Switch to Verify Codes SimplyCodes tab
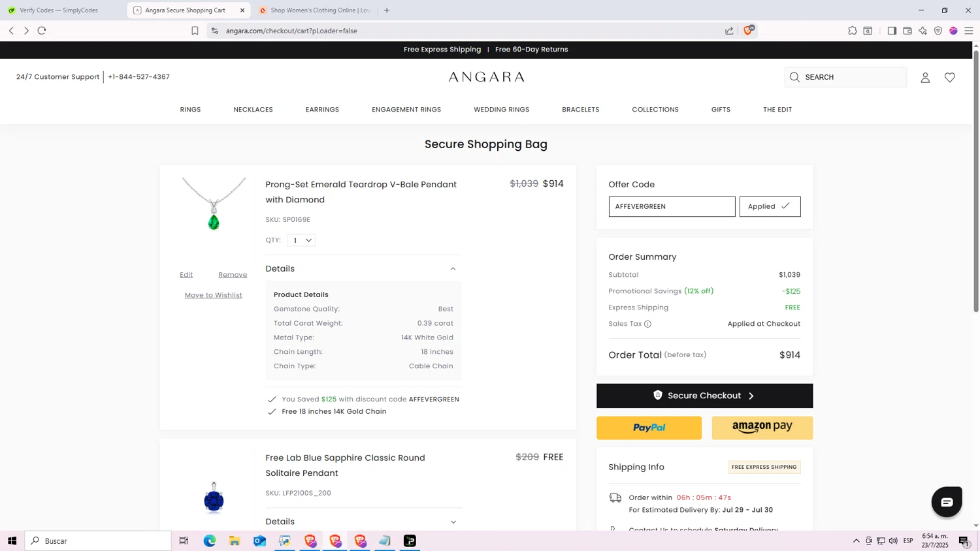Viewport: 980px width, 551px height. point(59,10)
